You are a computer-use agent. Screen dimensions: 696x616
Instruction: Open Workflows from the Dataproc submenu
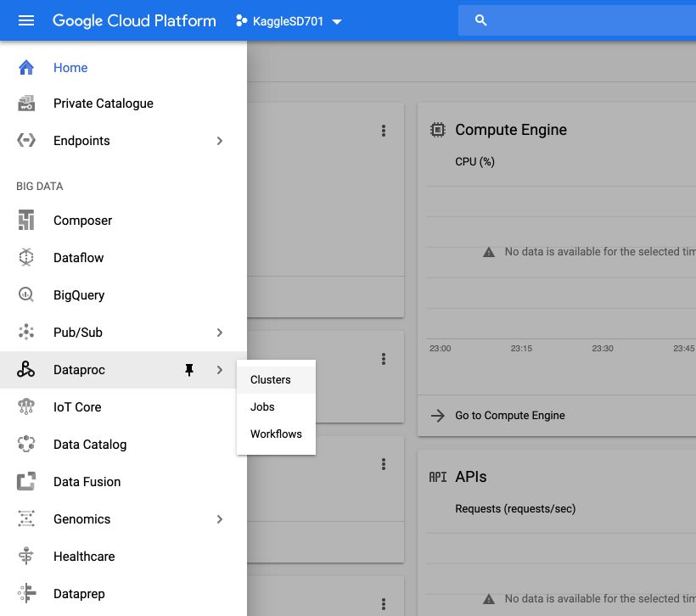tap(276, 434)
